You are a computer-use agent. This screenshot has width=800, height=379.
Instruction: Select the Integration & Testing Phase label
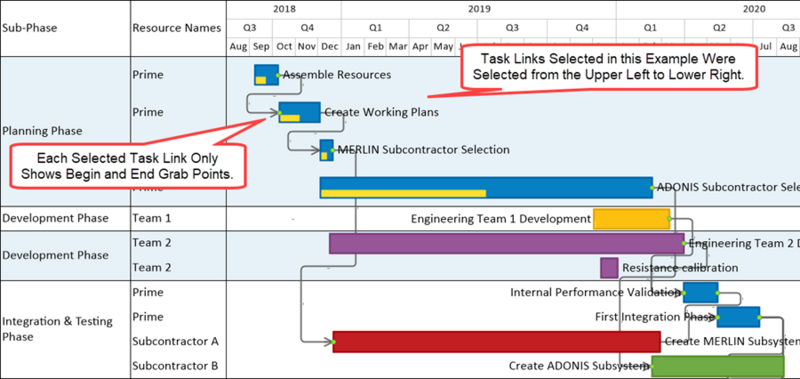(57, 329)
